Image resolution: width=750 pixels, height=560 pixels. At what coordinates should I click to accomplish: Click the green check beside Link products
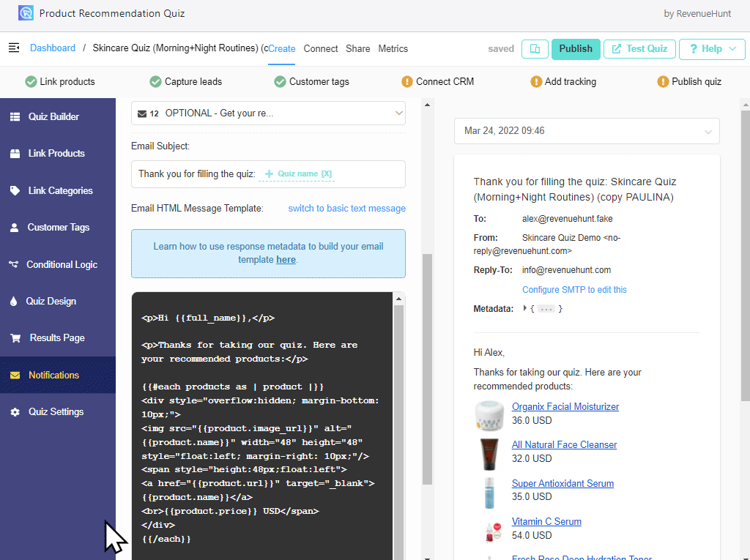click(x=31, y=82)
